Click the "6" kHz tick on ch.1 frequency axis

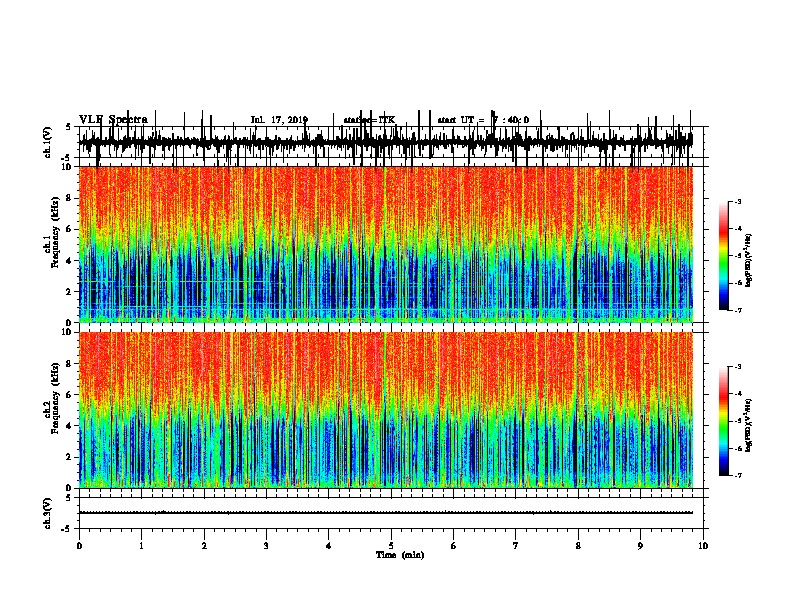pyautogui.click(x=69, y=229)
